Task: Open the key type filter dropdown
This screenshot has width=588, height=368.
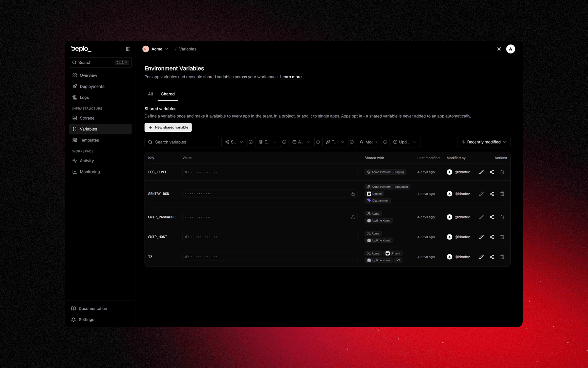Action: (335, 142)
